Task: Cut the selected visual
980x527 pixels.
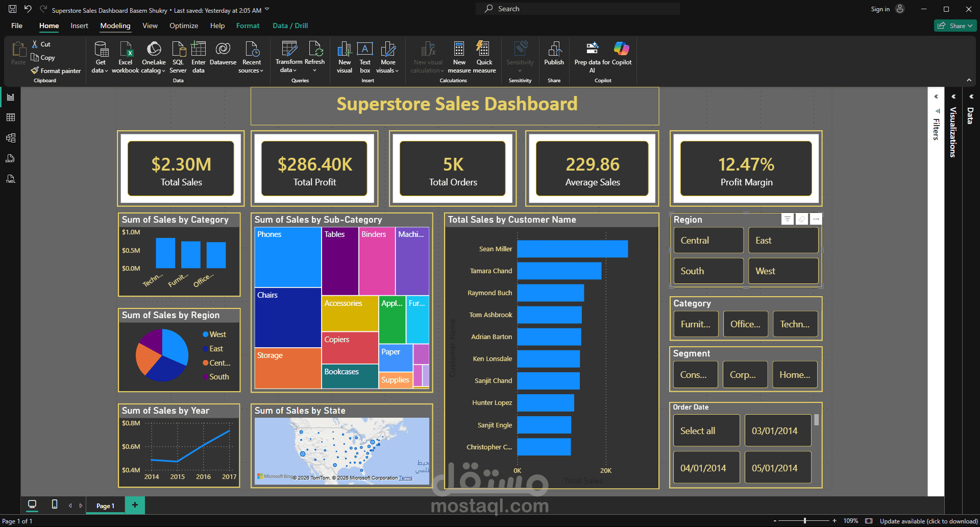Action: [x=41, y=44]
